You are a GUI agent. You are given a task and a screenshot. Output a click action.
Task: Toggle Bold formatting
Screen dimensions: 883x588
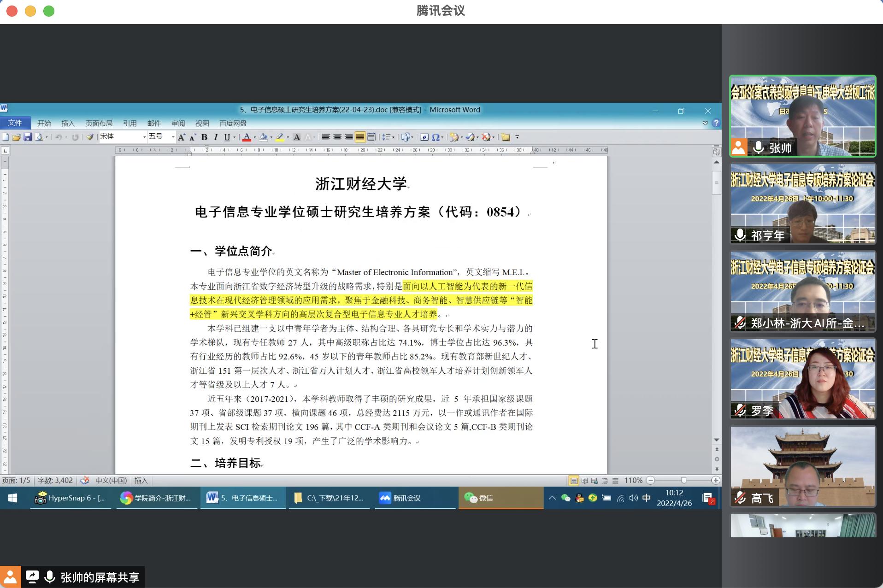point(205,137)
